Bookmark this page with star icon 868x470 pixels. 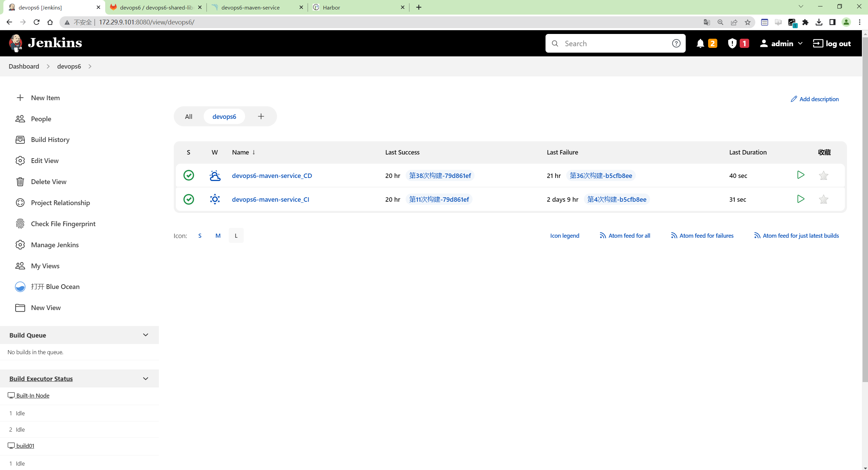point(747,22)
